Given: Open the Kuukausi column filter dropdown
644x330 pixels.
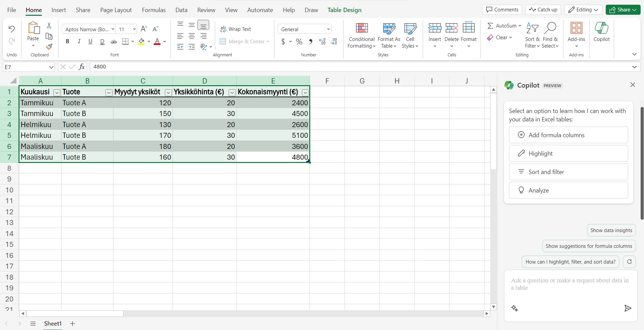Looking at the screenshot, I should (x=57, y=93).
